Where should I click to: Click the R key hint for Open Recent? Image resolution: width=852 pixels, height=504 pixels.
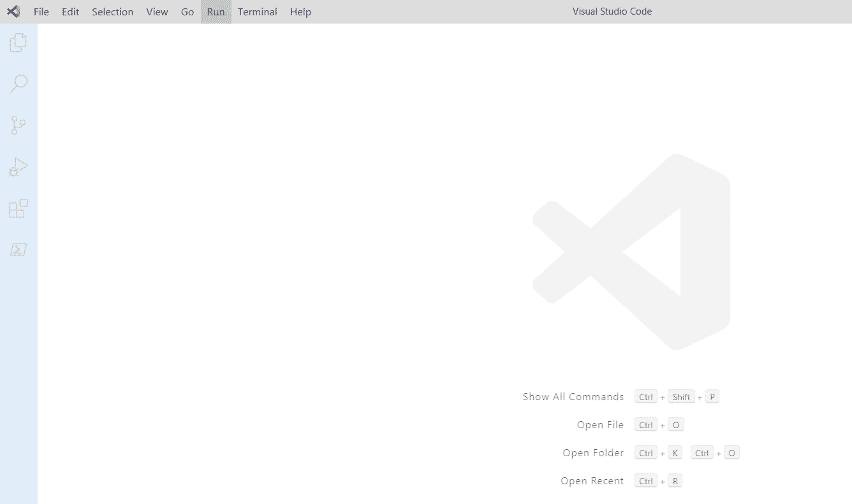coord(675,481)
